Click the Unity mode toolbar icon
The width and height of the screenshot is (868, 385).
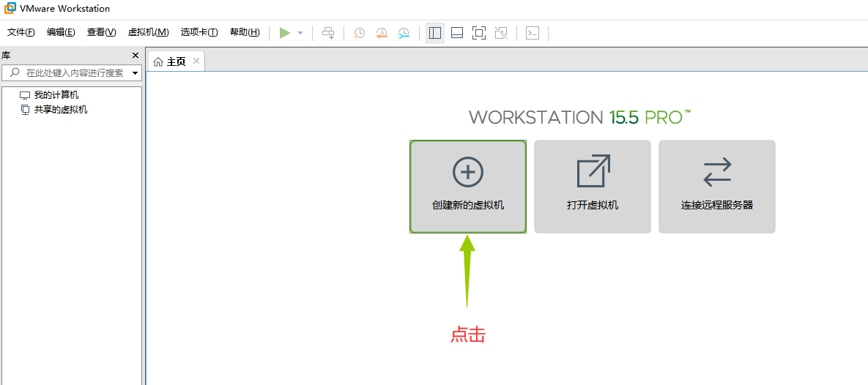[501, 33]
